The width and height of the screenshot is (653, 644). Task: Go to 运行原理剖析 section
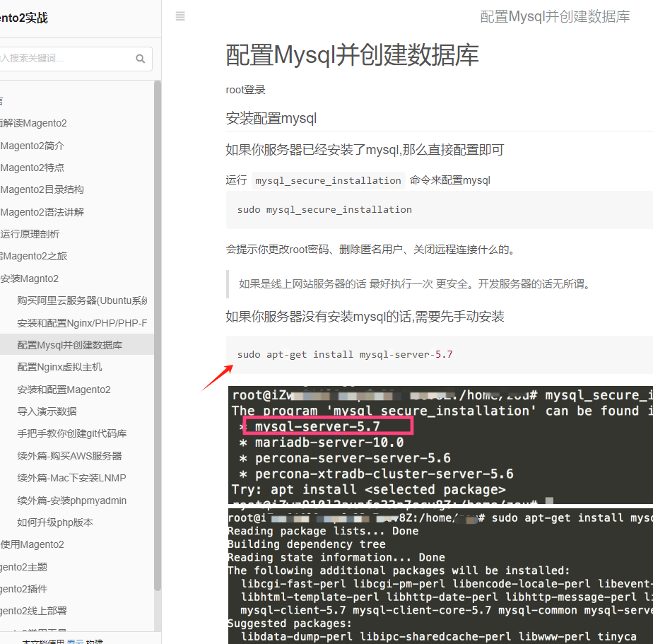(30, 234)
